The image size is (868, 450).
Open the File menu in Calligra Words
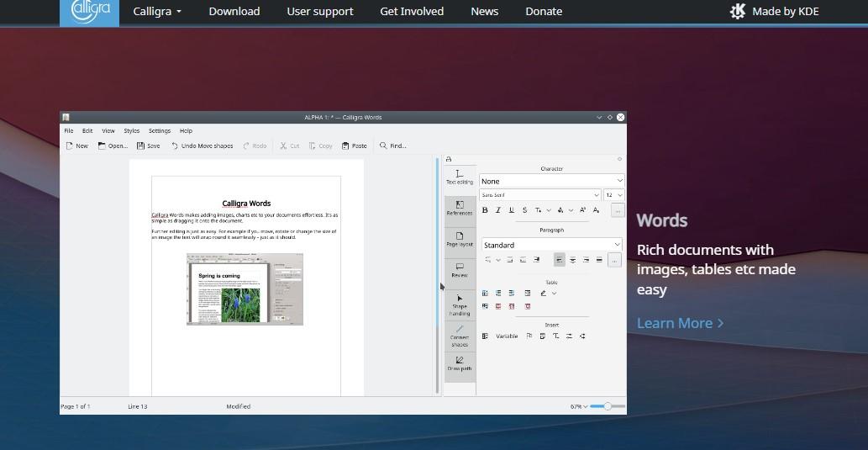(69, 130)
